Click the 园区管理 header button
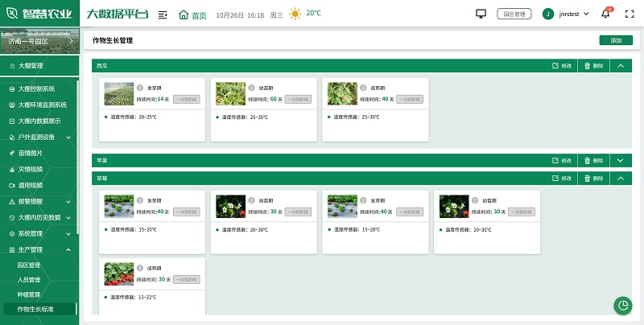This screenshot has height=325, width=644. pos(514,14)
